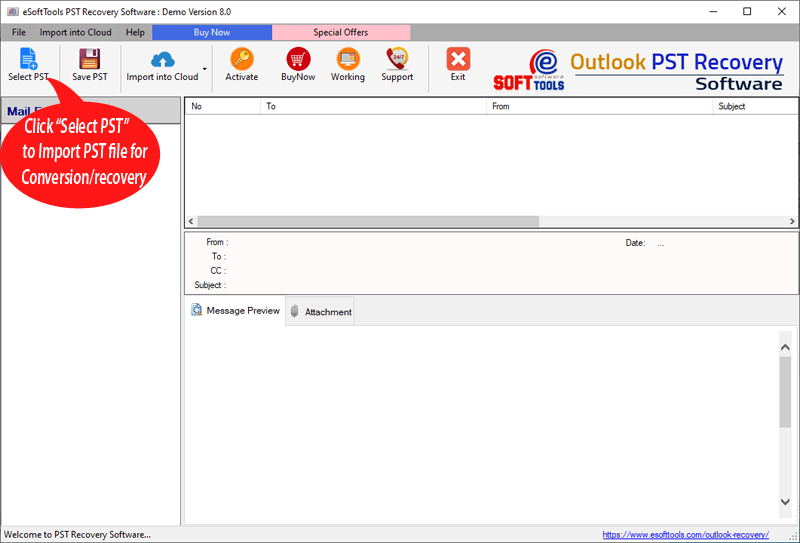This screenshot has height=543, width=800.
Task: Click the Select PST toolbar icon
Action: point(28,58)
